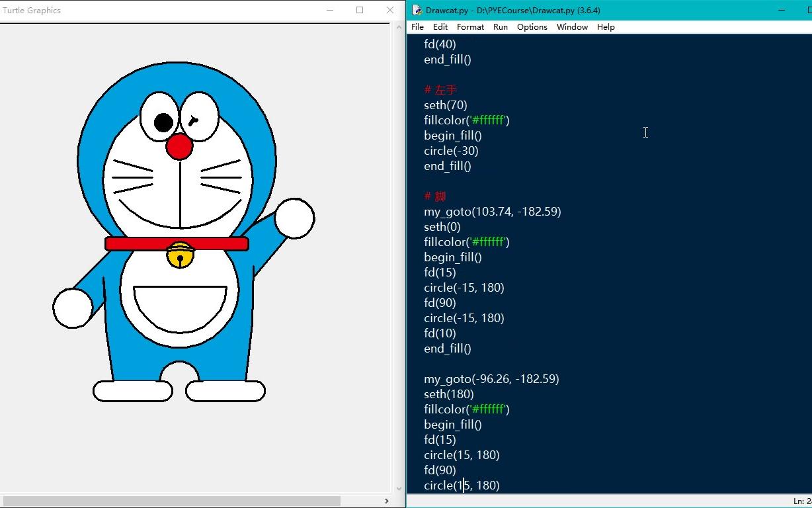Click Turtle Graphics vertical scrollbar up arrow

[399, 28]
